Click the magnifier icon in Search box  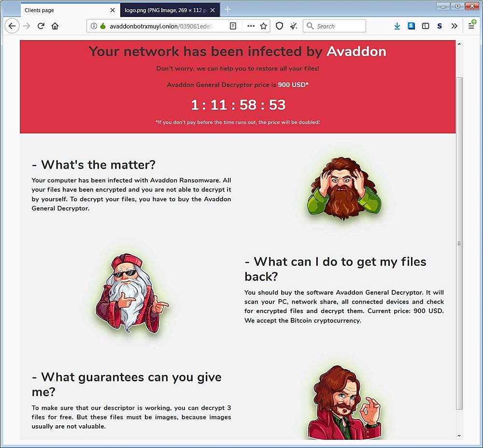(x=310, y=26)
